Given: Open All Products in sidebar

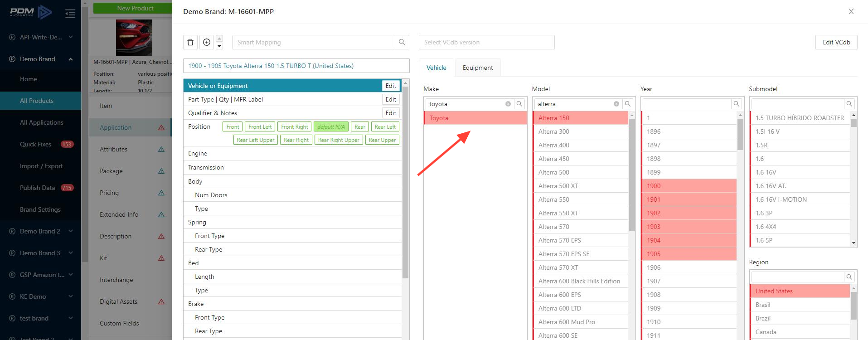Looking at the screenshot, I should [41, 101].
